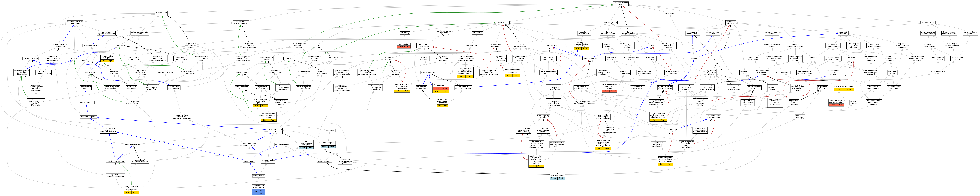Select the 'response to axon injury' node
This screenshot has width=980, height=196.
click(x=800, y=117)
